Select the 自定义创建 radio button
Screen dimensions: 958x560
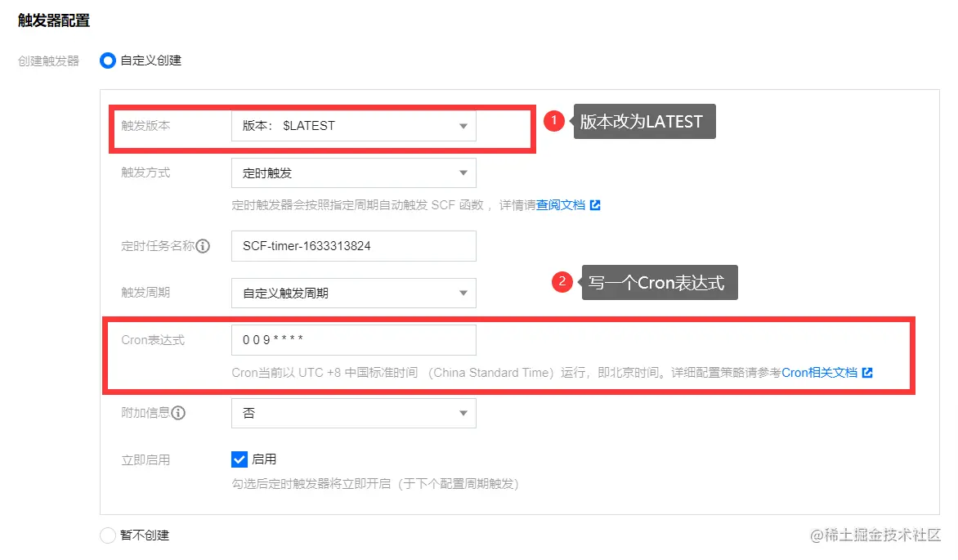pos(107,60)
